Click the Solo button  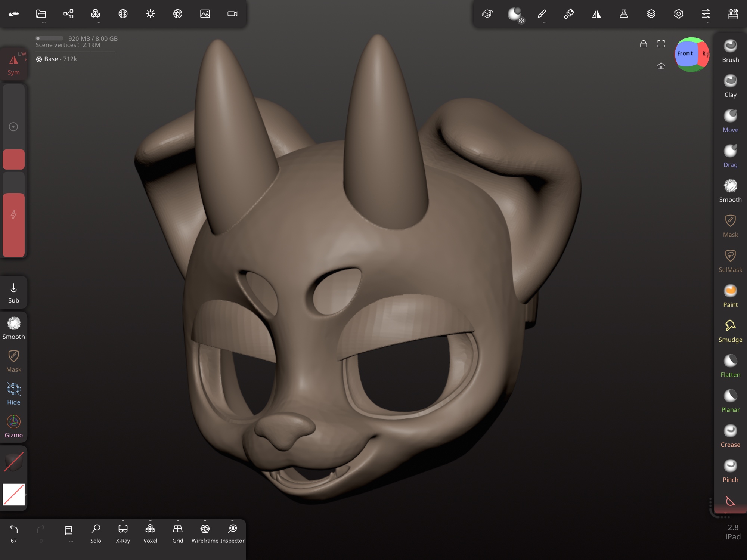click(96, 533)
